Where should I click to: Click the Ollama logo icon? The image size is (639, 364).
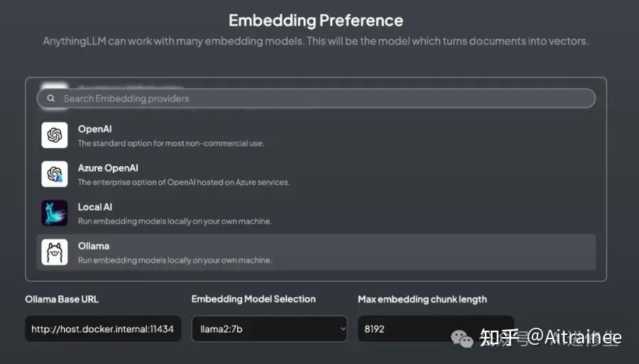(x=55, y=252)
